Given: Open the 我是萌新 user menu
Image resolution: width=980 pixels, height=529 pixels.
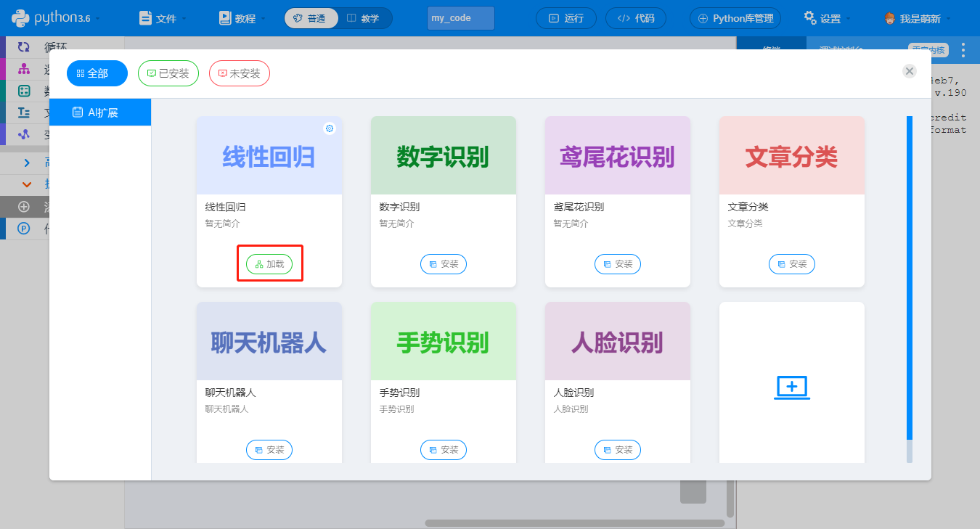Looking at the screenshot, I should (x=918, y=18).
